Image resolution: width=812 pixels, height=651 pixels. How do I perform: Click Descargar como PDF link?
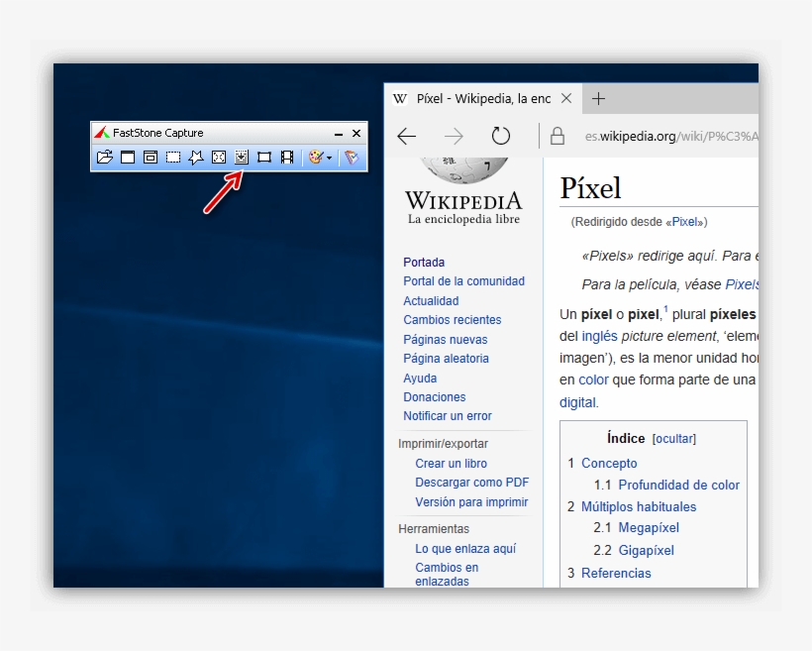pos(471,483)
